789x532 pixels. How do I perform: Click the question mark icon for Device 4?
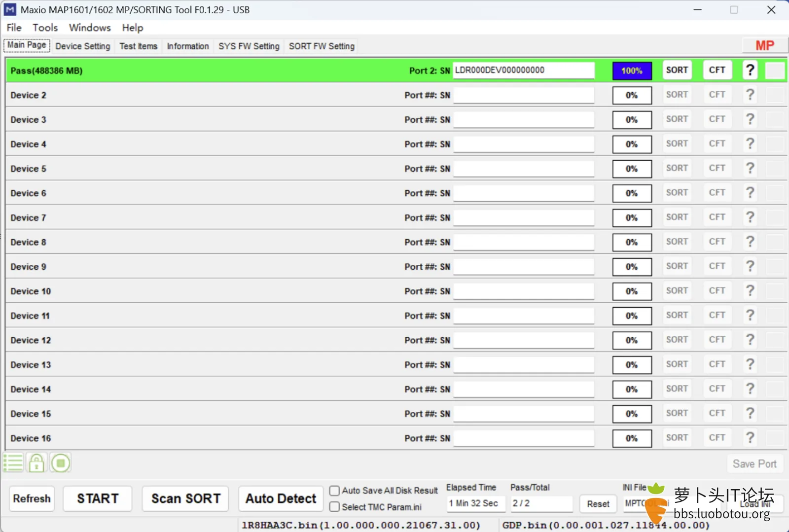pos(750,144)
